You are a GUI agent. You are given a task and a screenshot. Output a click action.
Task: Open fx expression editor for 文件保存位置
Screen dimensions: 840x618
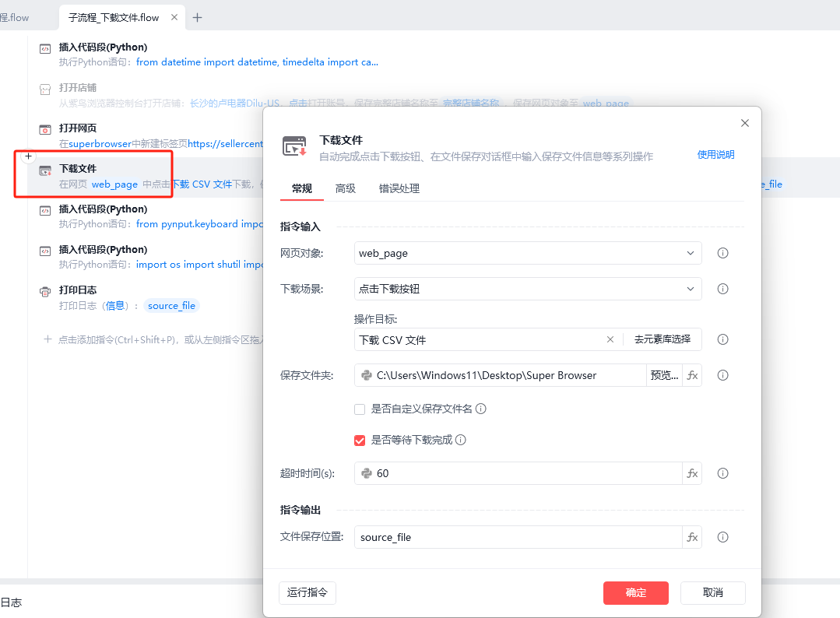click(x=692, y=537)
